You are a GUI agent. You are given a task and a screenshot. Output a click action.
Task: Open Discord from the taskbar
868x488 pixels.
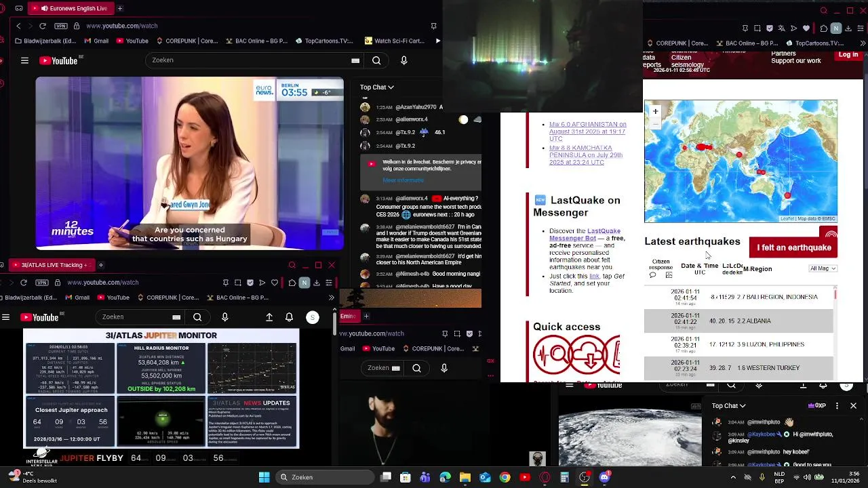[604, 477]
